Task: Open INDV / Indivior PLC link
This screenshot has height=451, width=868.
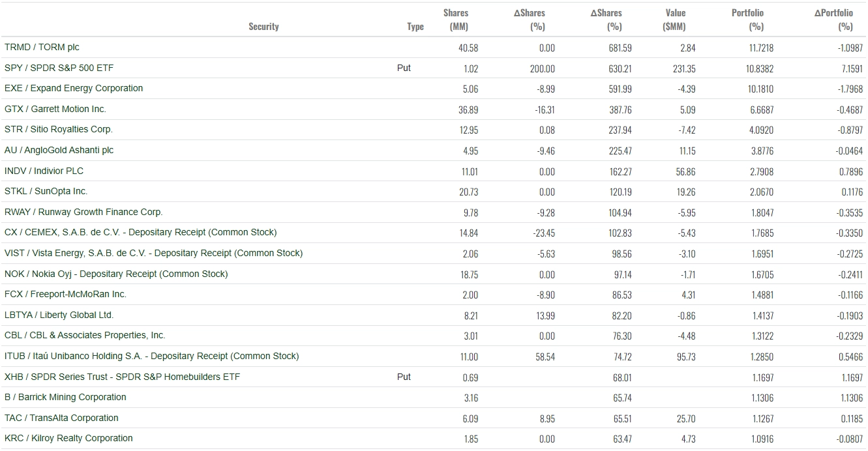Action: 44,171
